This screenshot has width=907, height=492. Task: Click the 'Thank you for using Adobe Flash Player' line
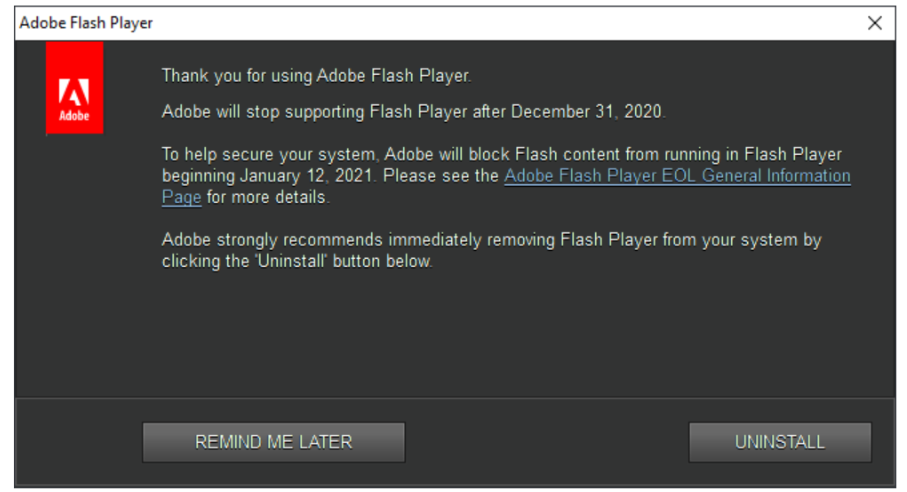(316, 76)
